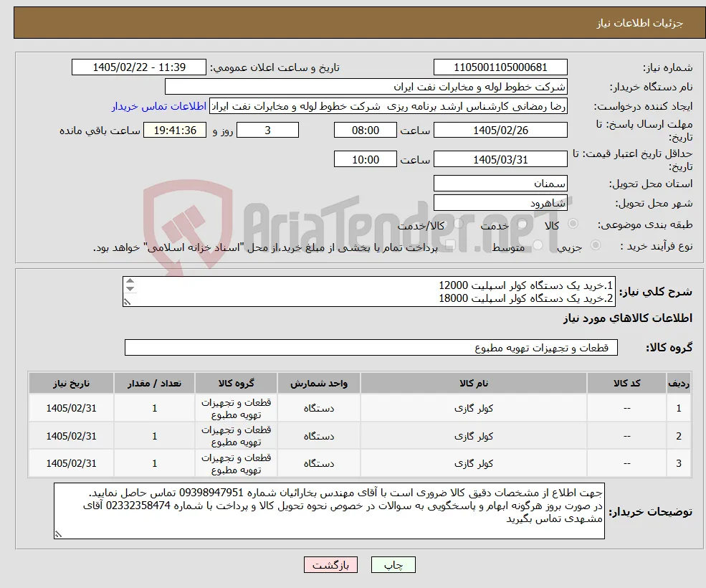Click the نام کالا column header
The image size is (706, 588).
pos(474,383)
